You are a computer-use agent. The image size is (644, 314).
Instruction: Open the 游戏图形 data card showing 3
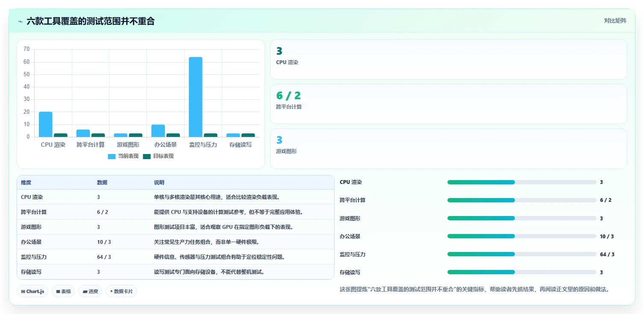tap(449, 148)
